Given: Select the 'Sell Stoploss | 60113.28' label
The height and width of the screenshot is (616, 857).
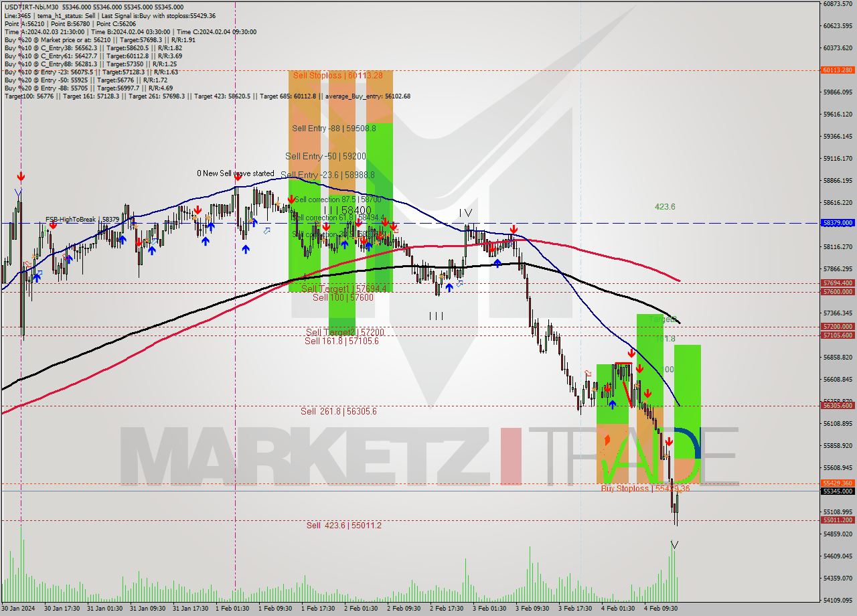Looking at the screenshot, I should click(338, 76).
